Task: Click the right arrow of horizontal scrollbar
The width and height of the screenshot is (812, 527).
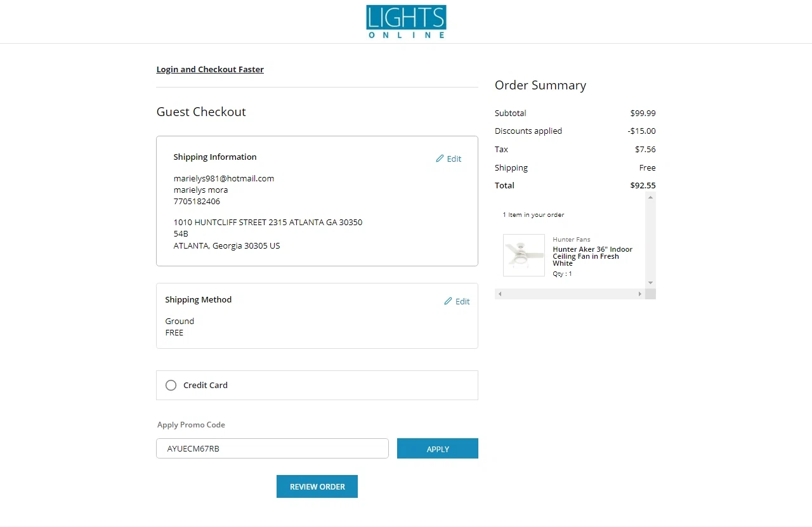Action: pos(639,294)
